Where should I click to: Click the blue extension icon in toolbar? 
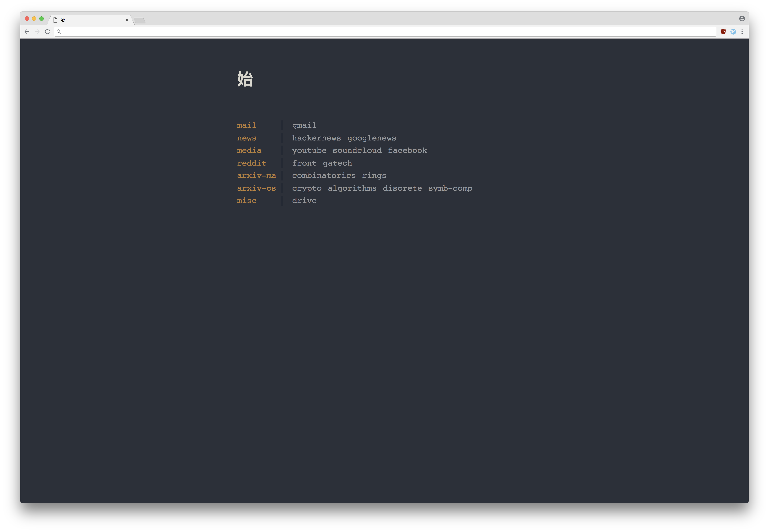pos(733,32)
